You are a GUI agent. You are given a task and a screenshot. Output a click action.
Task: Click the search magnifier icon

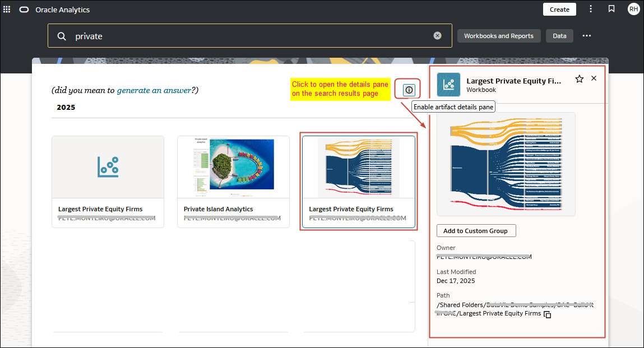[62, 36]
